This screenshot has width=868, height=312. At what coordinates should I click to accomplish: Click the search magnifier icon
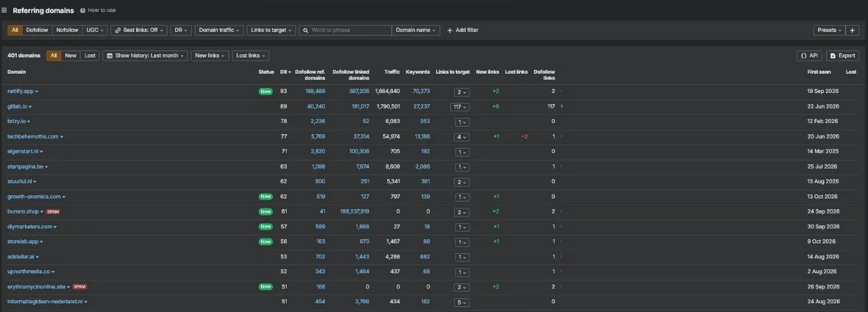click(x=305, y=30)
